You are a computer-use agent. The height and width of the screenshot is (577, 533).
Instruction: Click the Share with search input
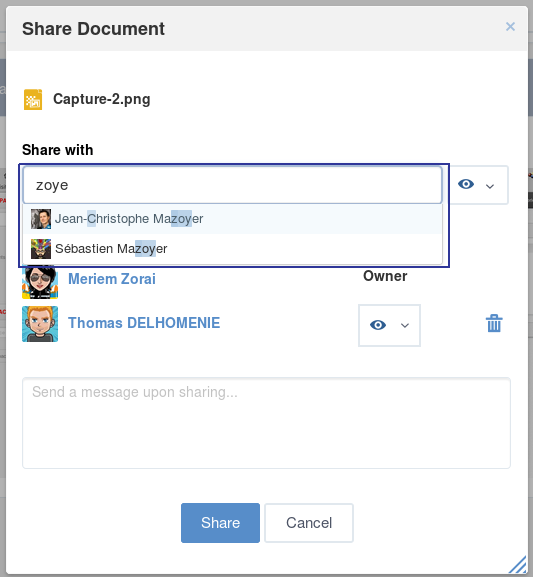pos(232,185)
